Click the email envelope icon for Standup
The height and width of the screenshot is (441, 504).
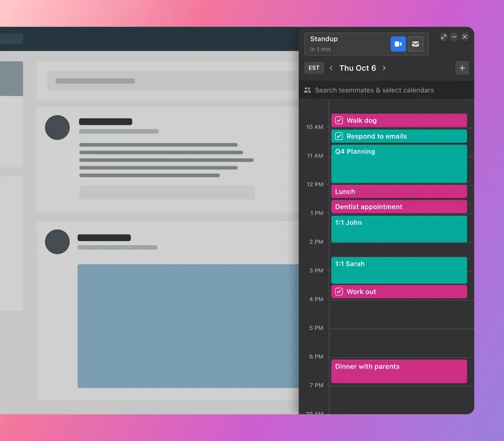415,44
